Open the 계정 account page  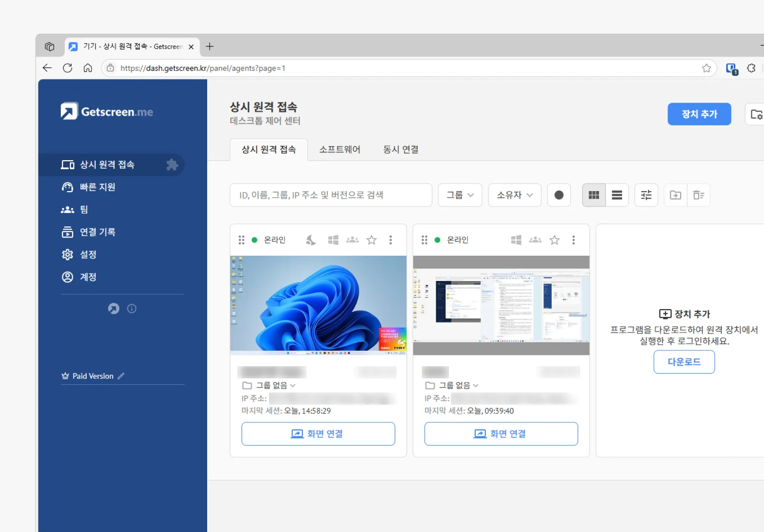[88, 277]
